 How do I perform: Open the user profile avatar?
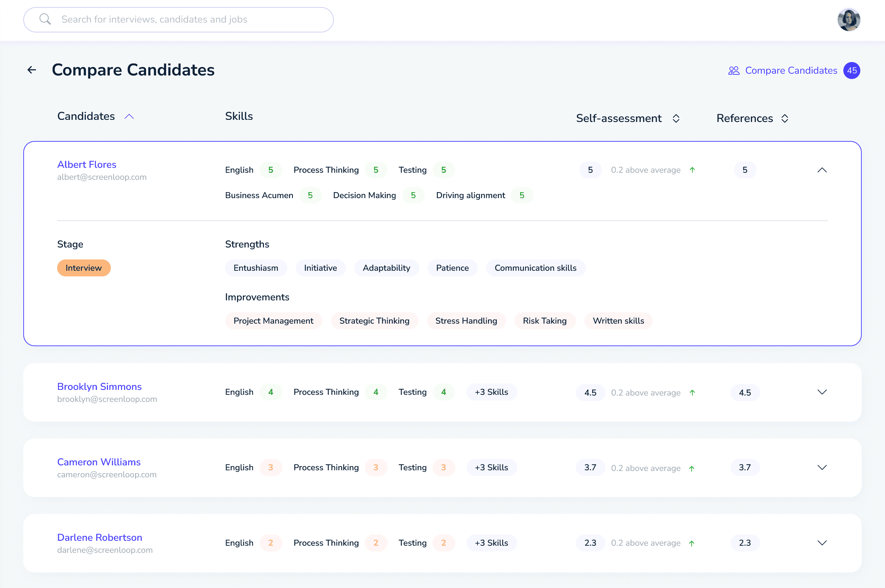coord(848,19)
